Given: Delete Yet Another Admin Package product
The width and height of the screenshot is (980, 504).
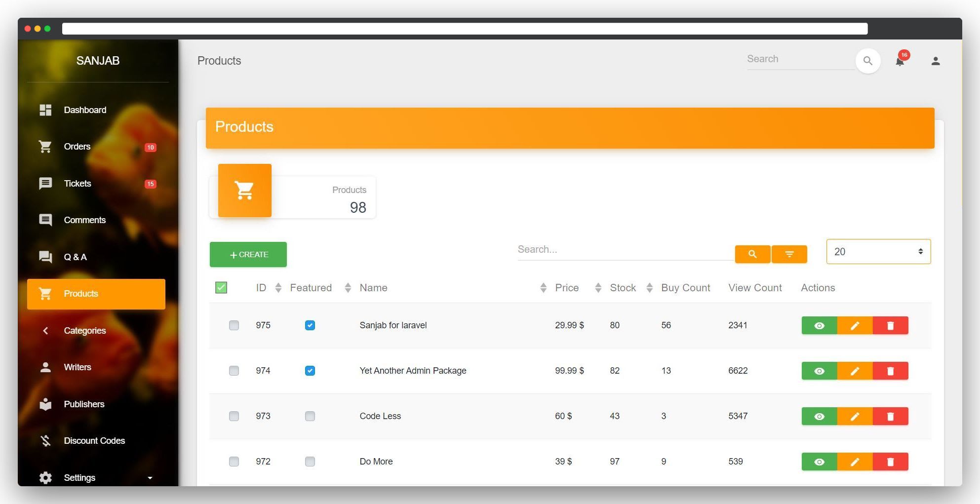Looking at the screenshot, I should click(890, 371).
